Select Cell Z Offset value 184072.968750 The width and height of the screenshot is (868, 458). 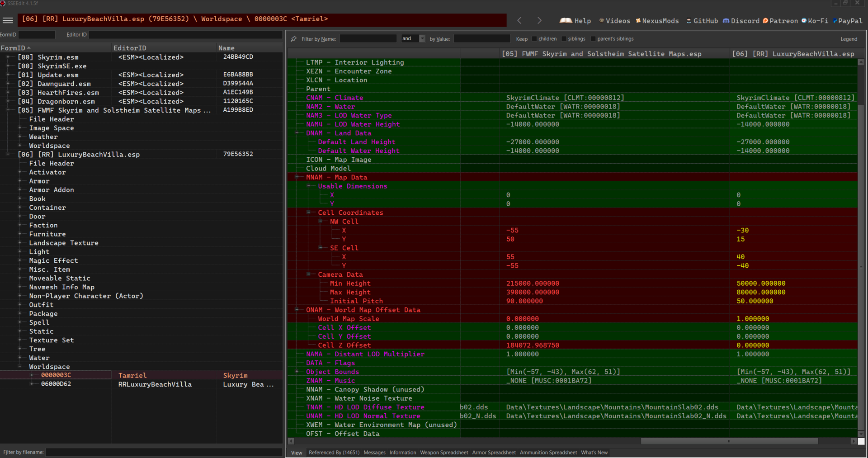click(533, 345)
